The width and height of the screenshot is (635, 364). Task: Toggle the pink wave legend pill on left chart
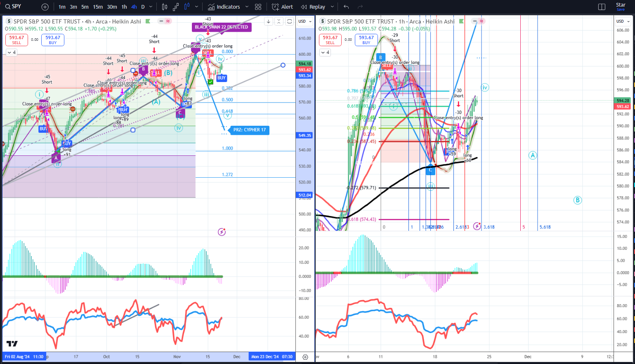[x=168, y=21]
